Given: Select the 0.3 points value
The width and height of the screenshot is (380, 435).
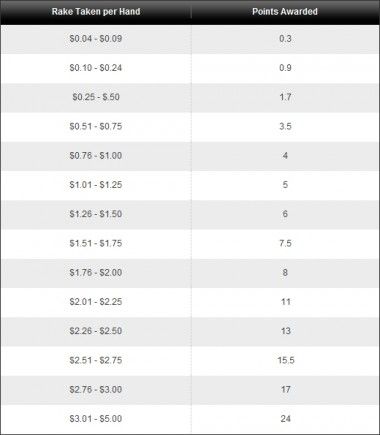Looking at the screenshot, I should pos(285,39).
